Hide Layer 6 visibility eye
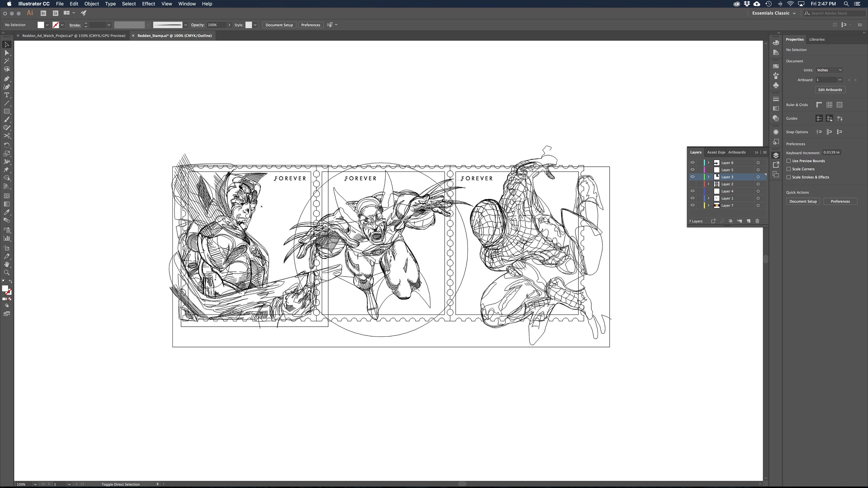Image resolution: width=868 pixels, height=488 pixels. (692, 162)
